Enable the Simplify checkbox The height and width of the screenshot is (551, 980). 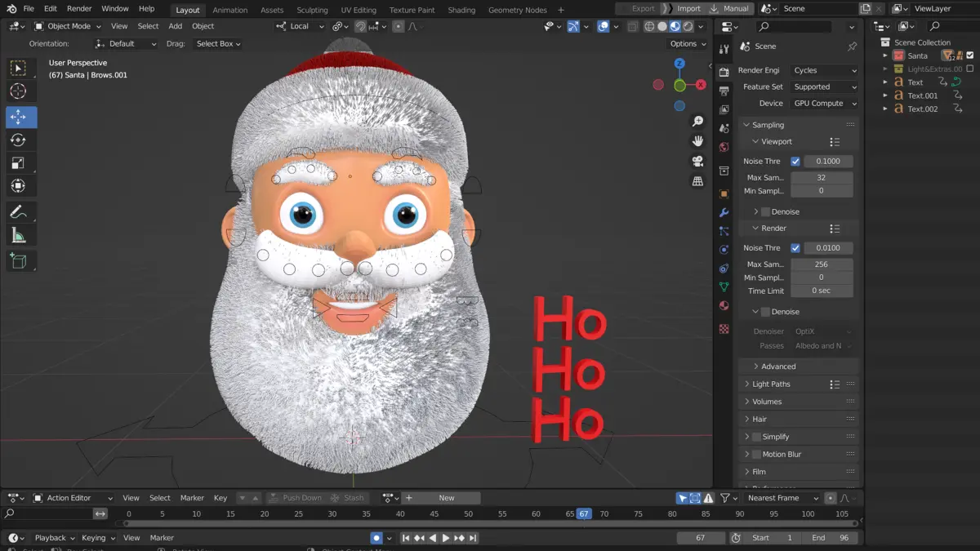[756, 437]
